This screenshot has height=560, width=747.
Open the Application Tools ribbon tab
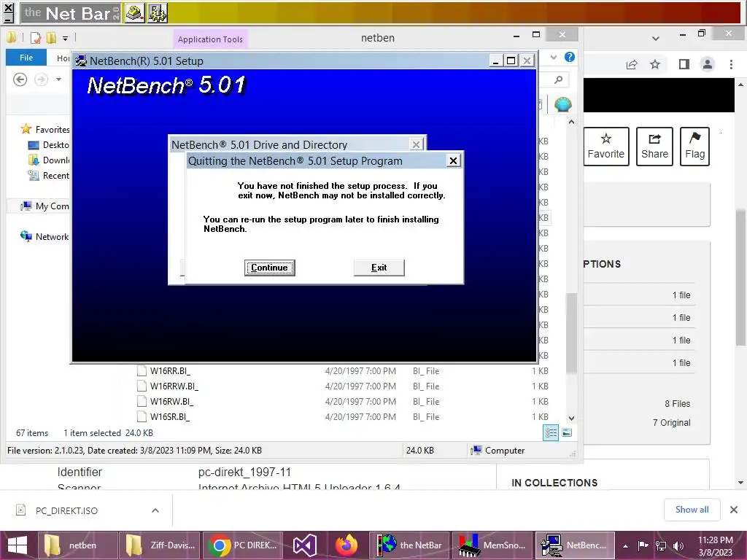point(210,39)
